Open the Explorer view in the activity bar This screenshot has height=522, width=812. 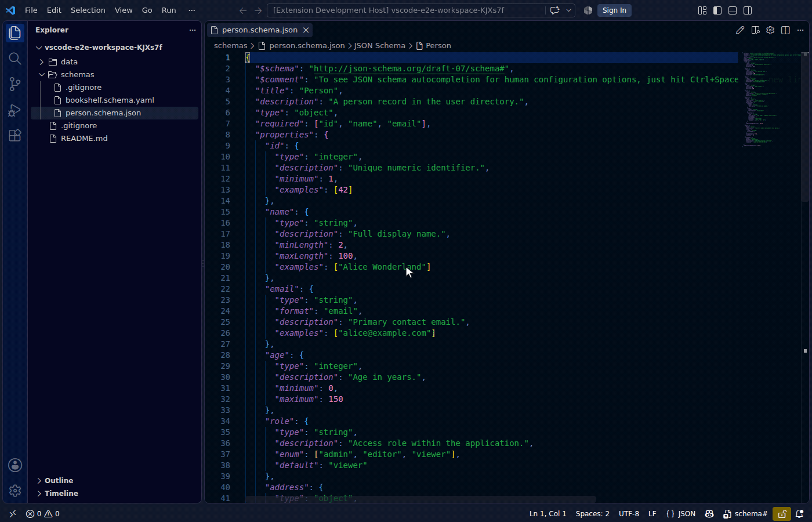[x=15, y=33]
